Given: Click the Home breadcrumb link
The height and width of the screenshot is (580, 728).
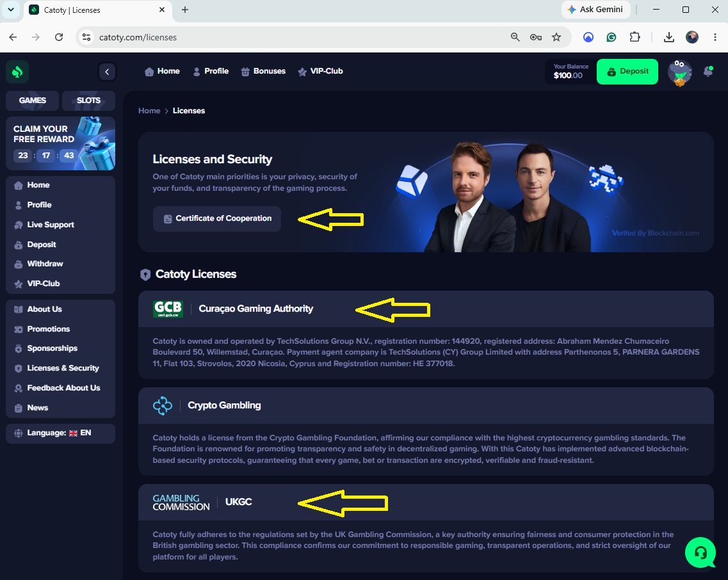Looking at the screenshot, I should 149,111.
